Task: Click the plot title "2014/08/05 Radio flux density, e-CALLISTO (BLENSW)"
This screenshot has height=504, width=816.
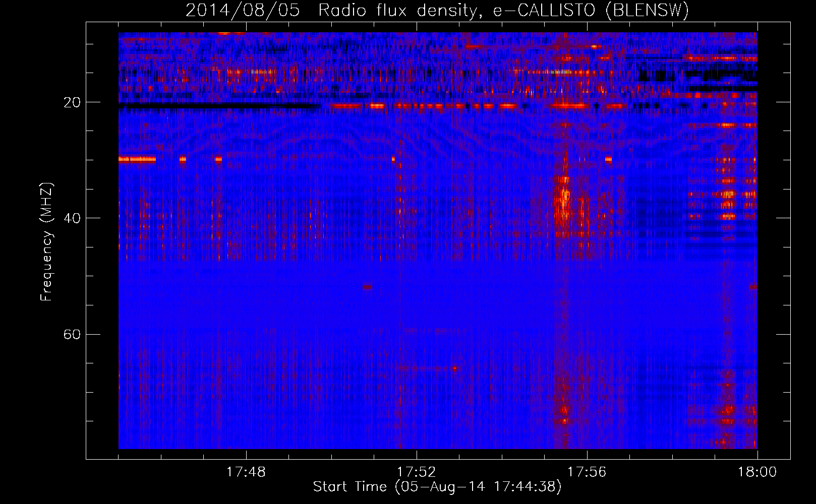Action: pos(437,10)
